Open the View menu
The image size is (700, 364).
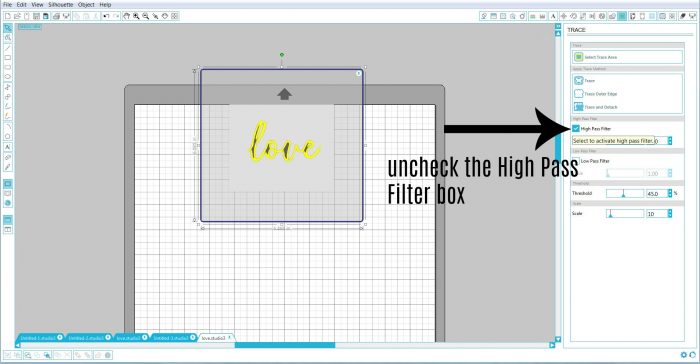[38, 4]
